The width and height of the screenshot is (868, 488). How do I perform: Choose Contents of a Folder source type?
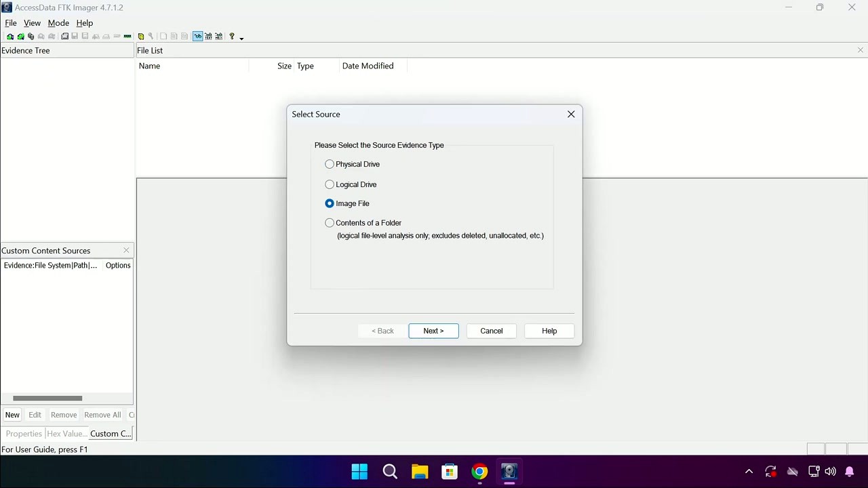[x=330, y=222]
